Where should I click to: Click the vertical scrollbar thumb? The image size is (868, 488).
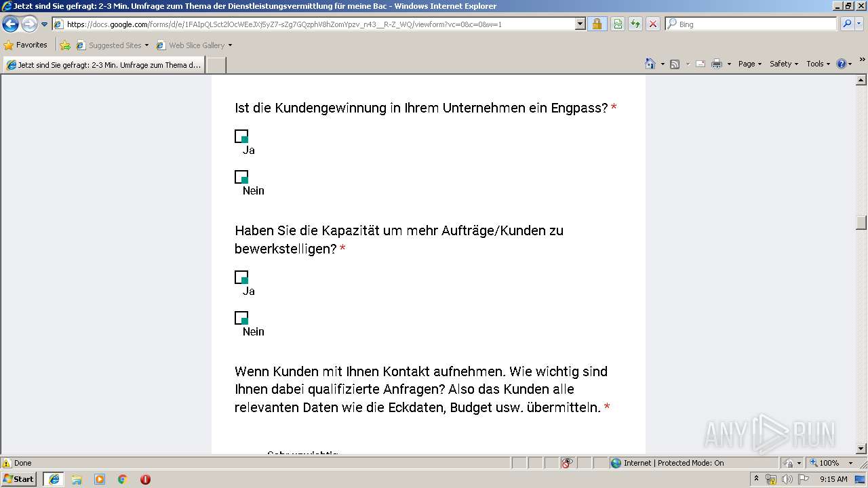(861, 223)
